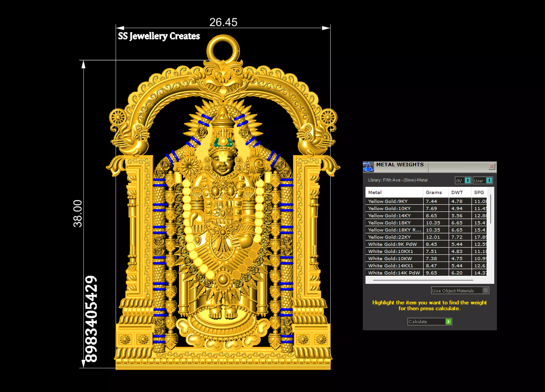
Task: Click the Metal Weights scale icon
Action: pyautogui.click(x=368, y=167)
